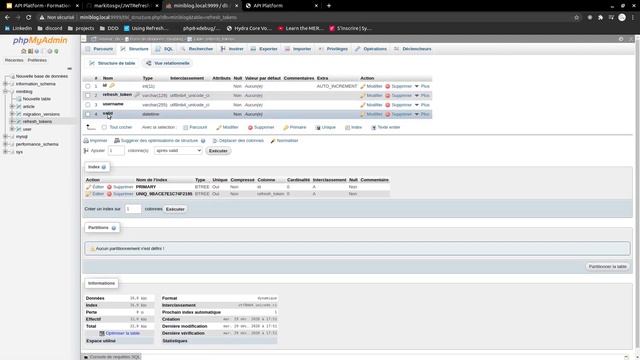
Task: Click index column count input field
Action: (x=133, y=209)
